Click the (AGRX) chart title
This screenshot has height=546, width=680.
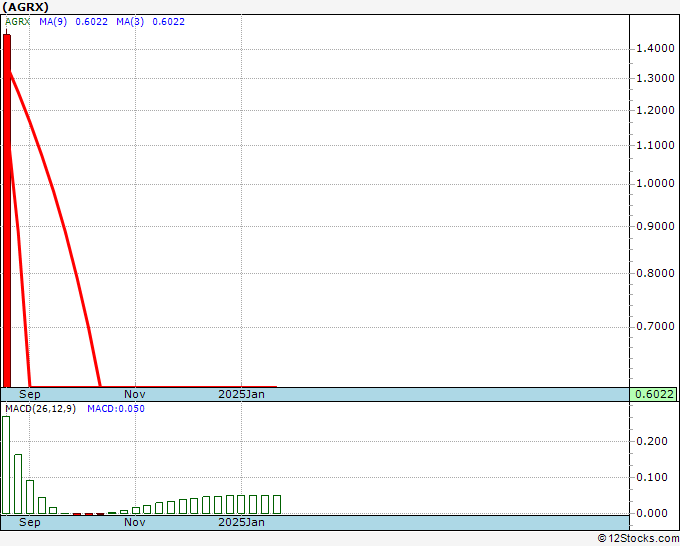coord(26,7)
